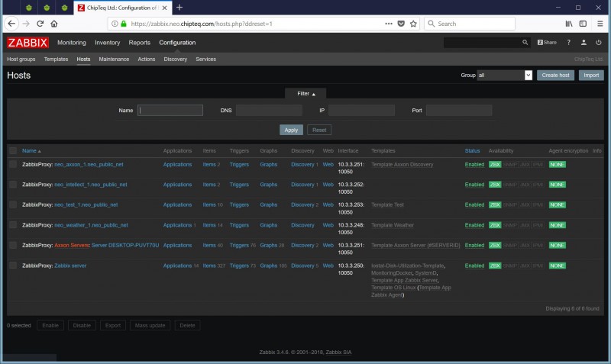Open Triggers for Server DESKTOP-PUVT70U

[x=239, y=245]
